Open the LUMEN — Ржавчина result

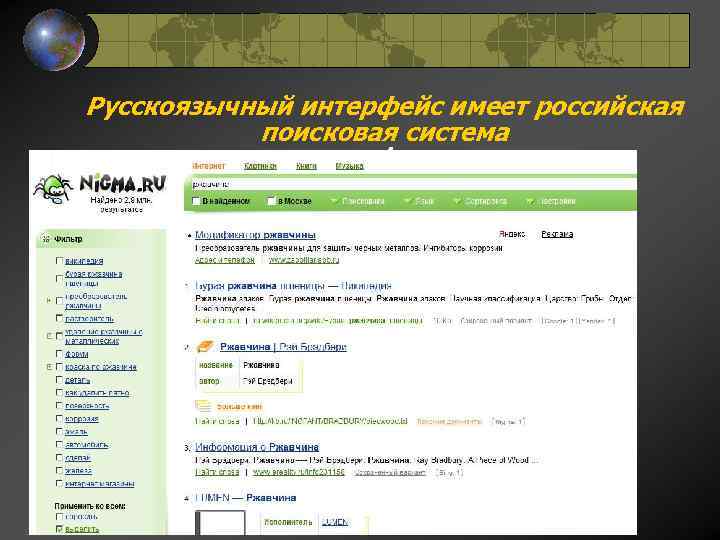[x=246, y=498]
